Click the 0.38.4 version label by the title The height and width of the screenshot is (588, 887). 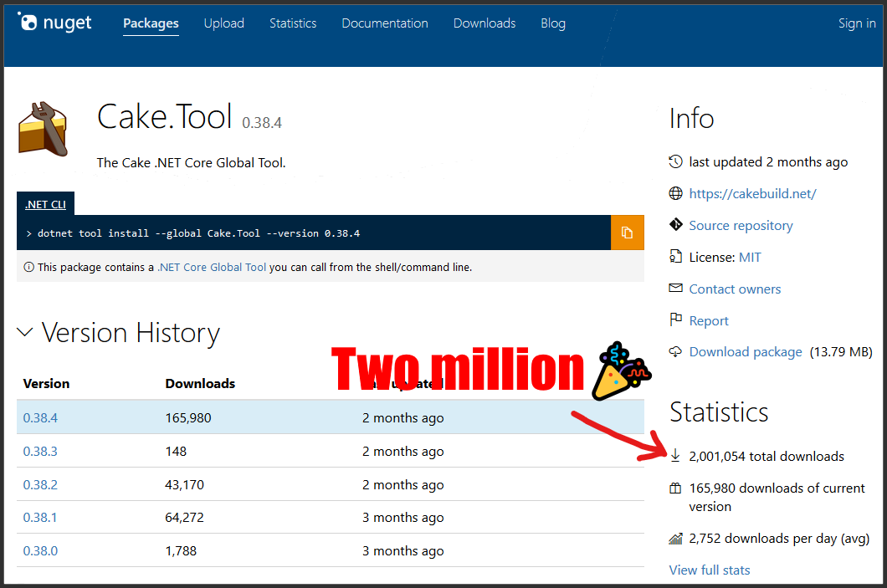click(262, 123)
